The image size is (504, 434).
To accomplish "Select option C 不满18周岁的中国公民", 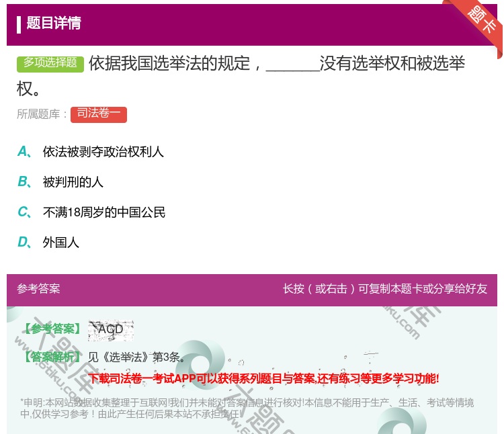I will (x=91, y=212).
